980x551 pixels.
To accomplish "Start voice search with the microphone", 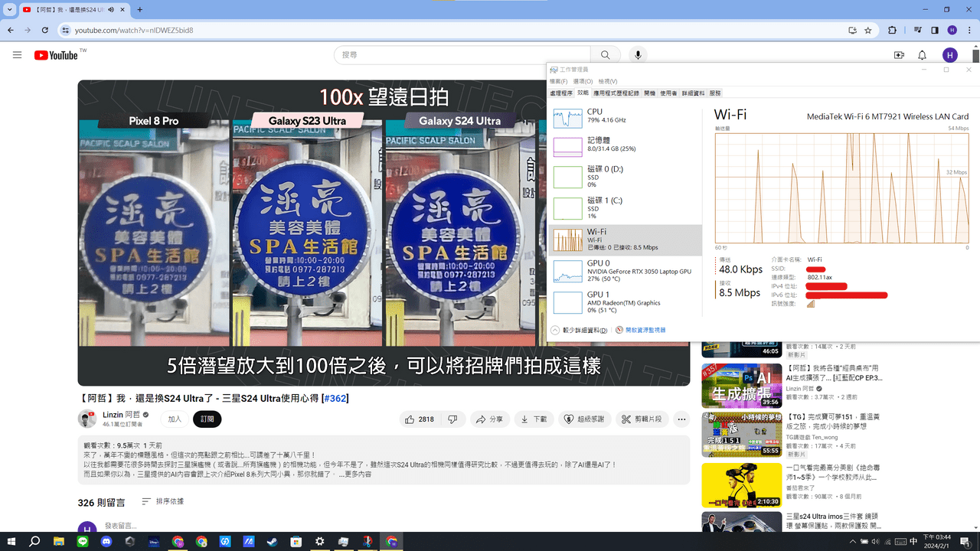I will coord(638,55).
